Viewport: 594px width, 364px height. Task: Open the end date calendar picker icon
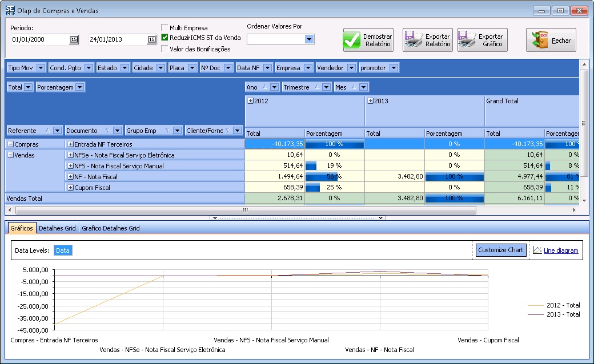pos(151,39)
